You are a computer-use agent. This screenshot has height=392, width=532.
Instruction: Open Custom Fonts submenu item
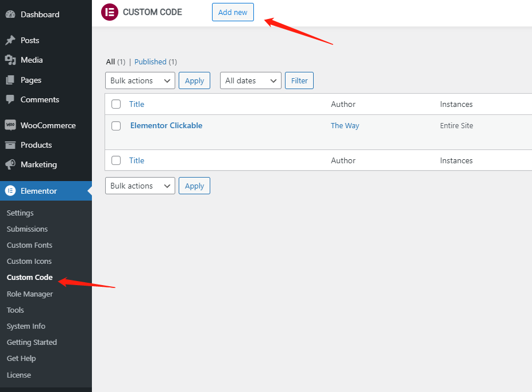(x=29, y=245)
